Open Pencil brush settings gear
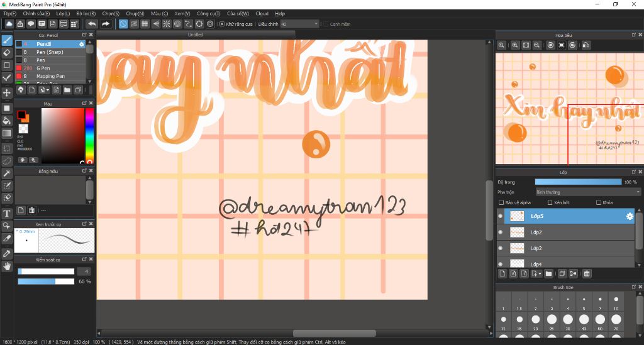The image size is (644, 345). (81, 44)
